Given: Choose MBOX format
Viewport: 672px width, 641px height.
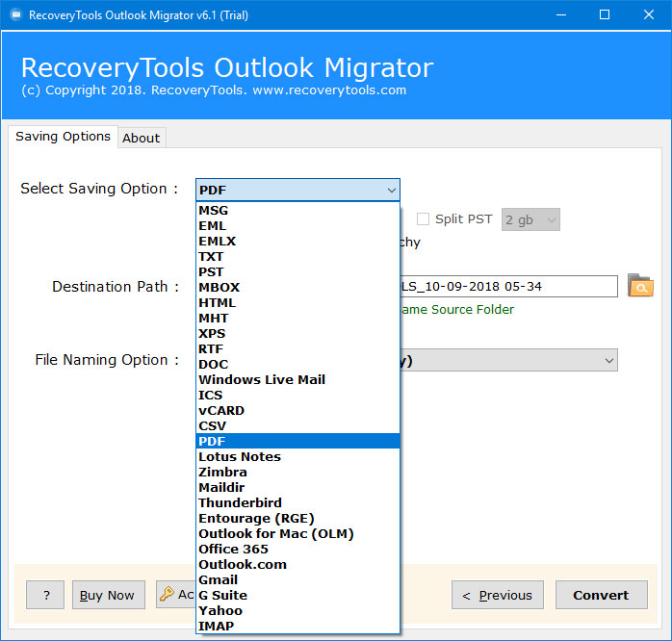Looking at the screenshot, I should pyautogui.click(x=297, y=288).
